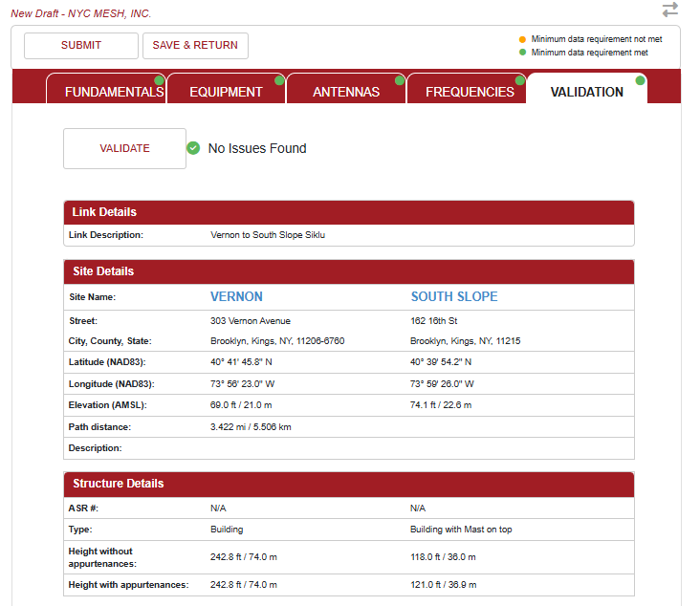Screen dimensions: 700x606
Task: Click the Save & Return button
Action: [196, 46]
